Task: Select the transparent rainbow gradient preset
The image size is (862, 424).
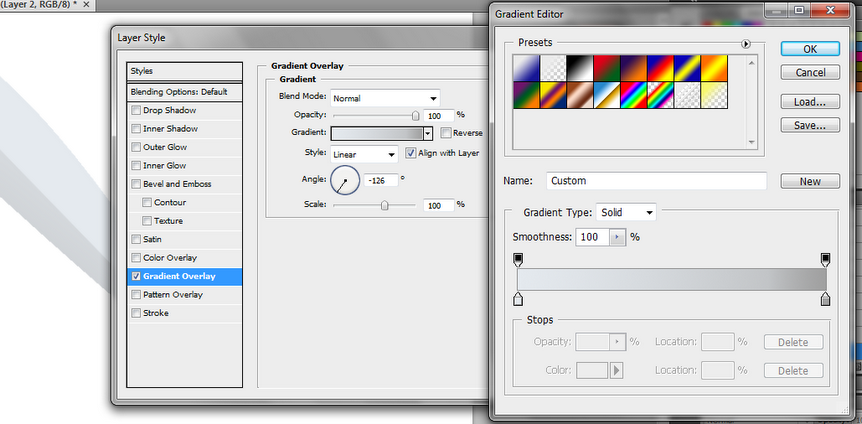Action: (x=661, y=95)
